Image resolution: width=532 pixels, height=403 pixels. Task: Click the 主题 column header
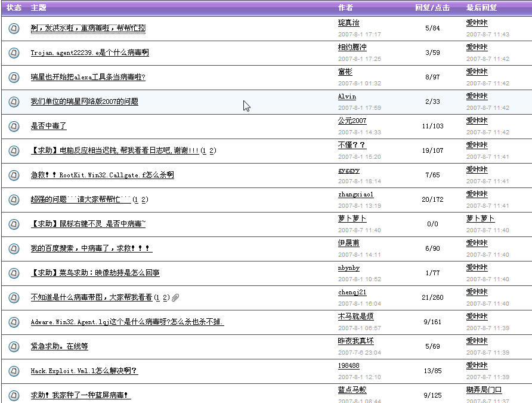[x=38, y=8]
